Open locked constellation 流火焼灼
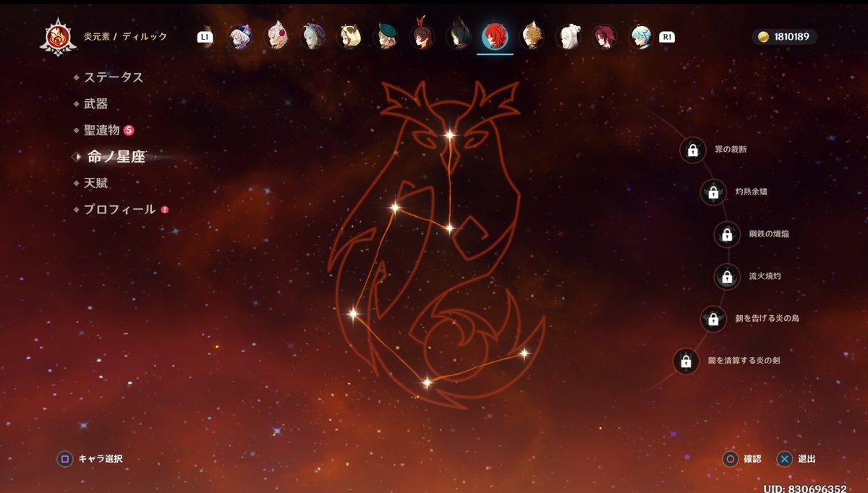The height and width of the screenshot is (493, 868). 727,276
